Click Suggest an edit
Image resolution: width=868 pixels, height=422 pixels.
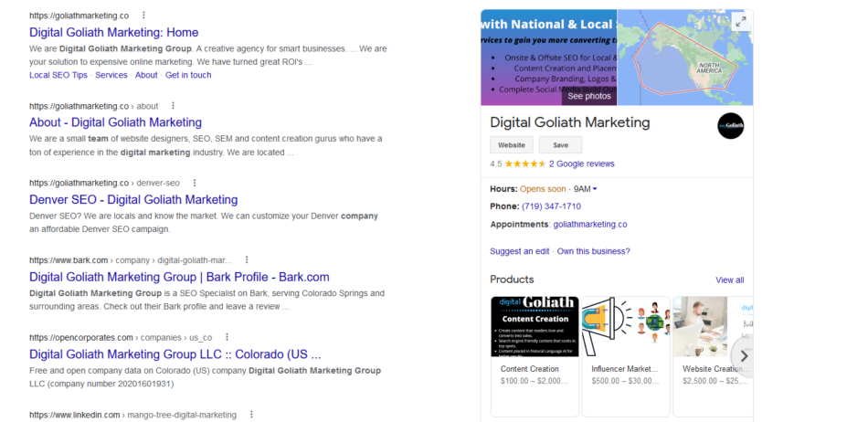(519, 251)
